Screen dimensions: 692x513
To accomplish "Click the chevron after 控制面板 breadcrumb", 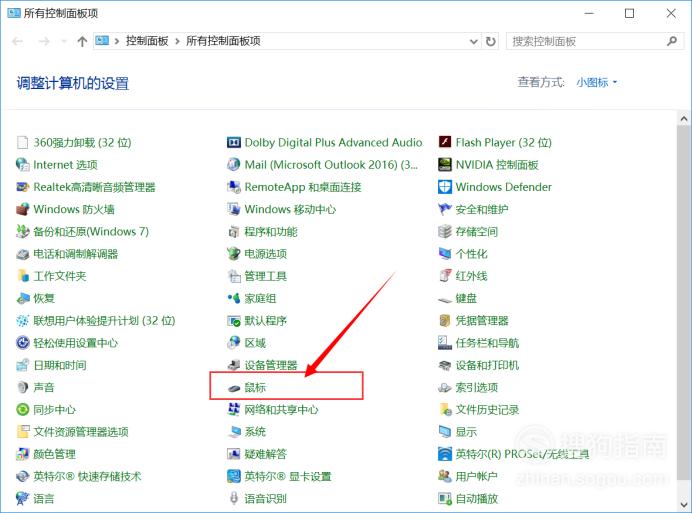I will [x=177, y=41].
